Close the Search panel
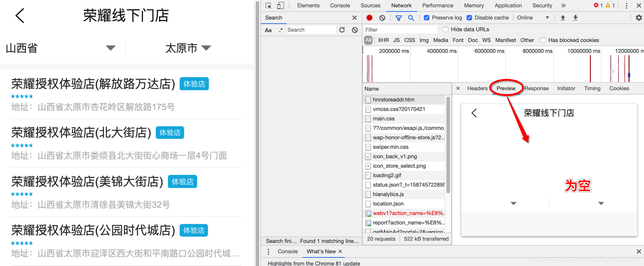The image size is (644, 266). click(x=355, y=18)
